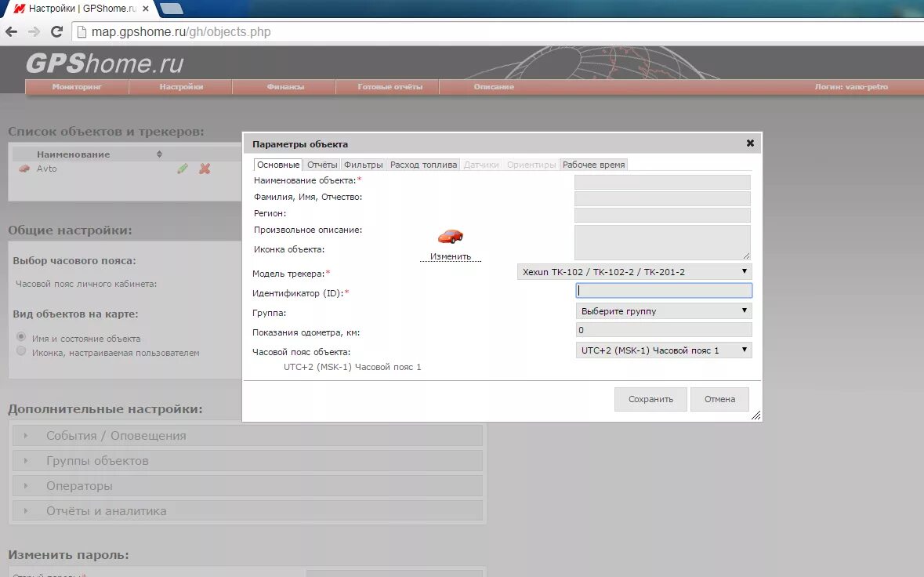Open the Группа dropdown Выберите группу

pos(664,310)
